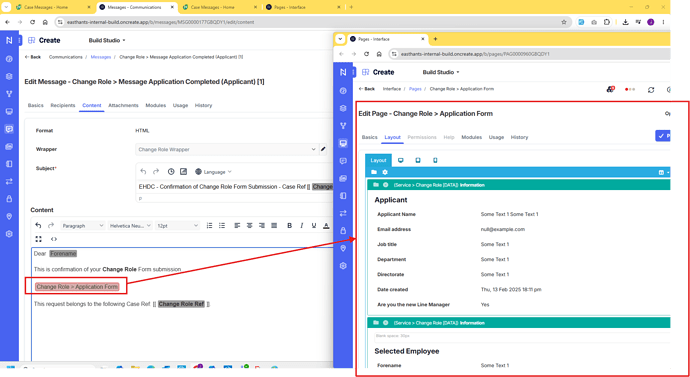The width and height of the screenshot is (690, 377).
Task: Redo in the Subject editor toolbar
Action: [156, 172]
